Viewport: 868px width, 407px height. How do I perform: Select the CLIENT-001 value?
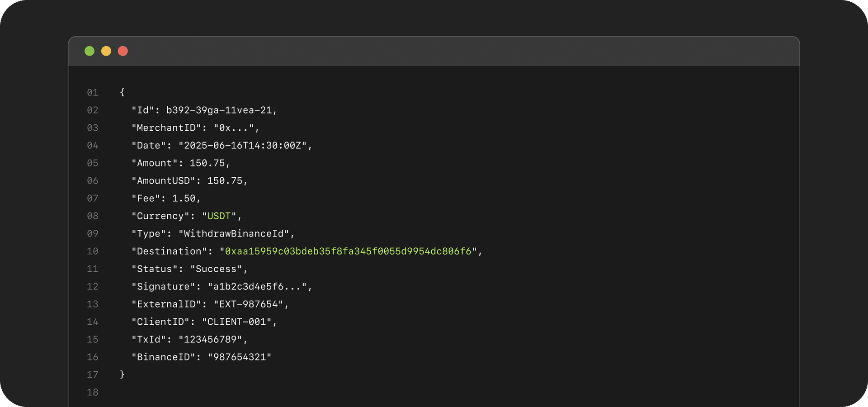[x=237, y=322]
